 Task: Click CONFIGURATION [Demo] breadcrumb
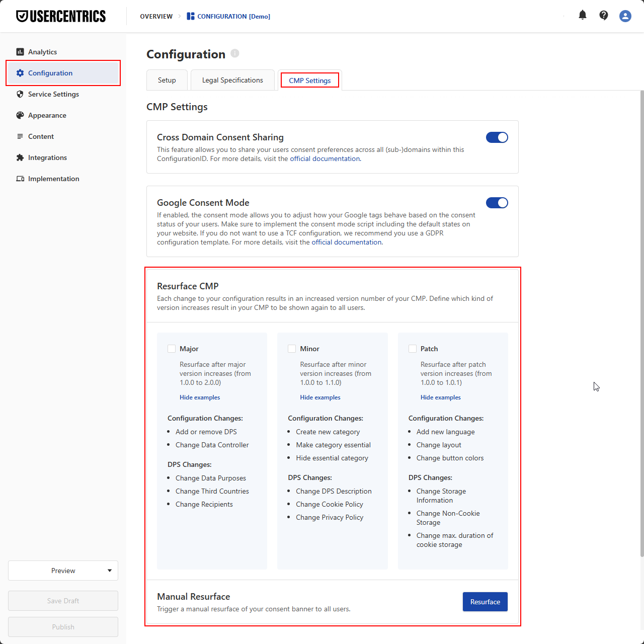pyautogui.click(x=233, y=17)
